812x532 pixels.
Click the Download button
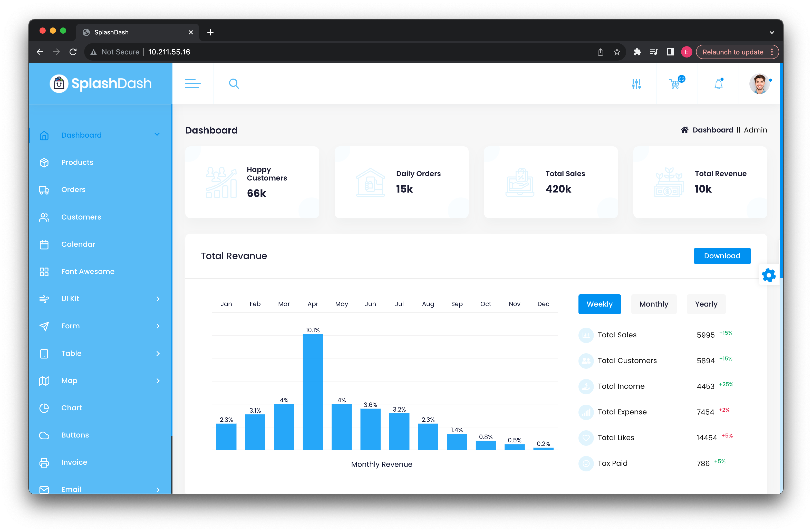(x=722, y=256)
